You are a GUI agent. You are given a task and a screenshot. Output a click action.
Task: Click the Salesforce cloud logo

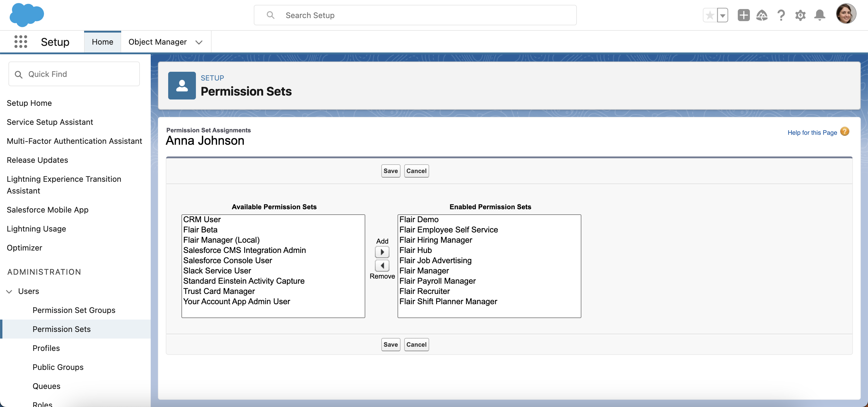(27, 15)
